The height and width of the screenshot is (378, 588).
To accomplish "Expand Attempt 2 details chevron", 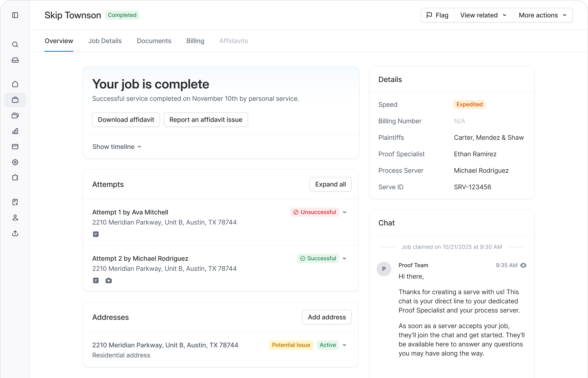I will click(344, 258).
